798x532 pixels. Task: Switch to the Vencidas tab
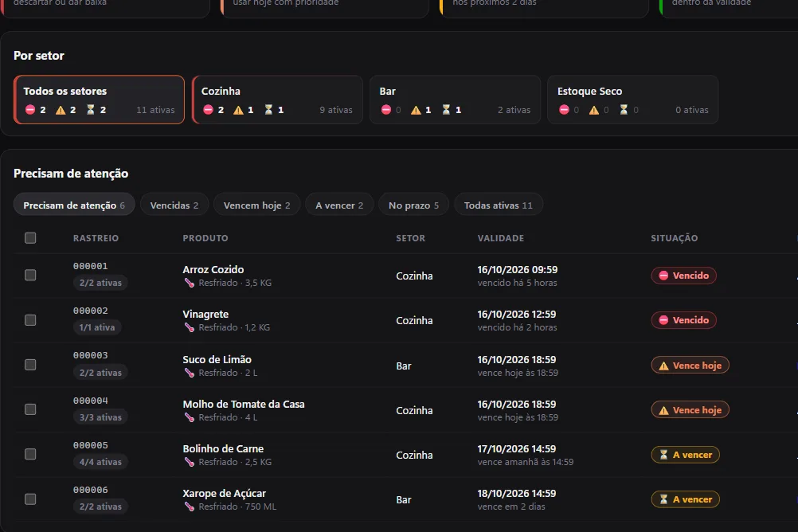pos(174,205)
